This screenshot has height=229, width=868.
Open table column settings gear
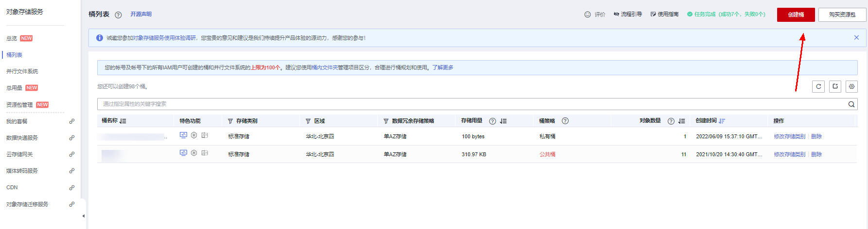click(851, 86)
